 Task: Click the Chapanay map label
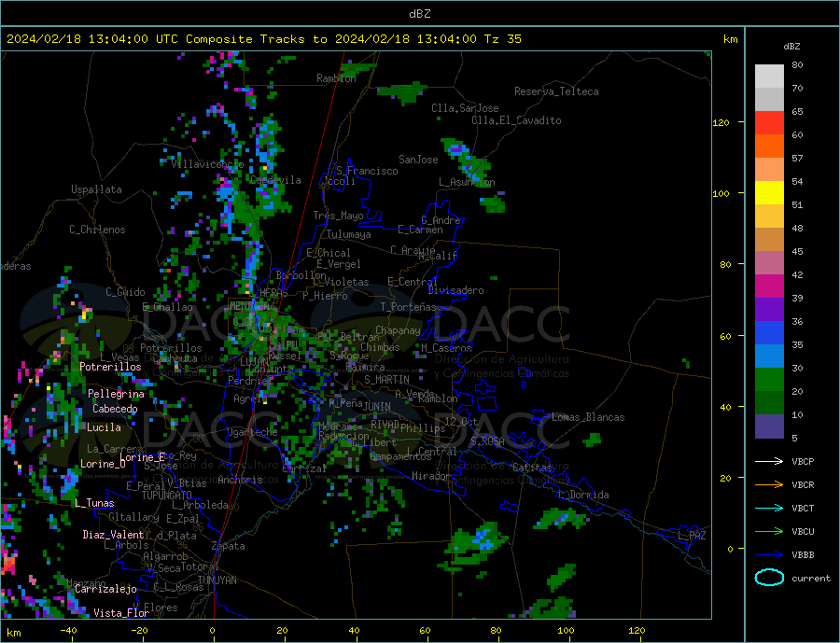click(398, 330)
